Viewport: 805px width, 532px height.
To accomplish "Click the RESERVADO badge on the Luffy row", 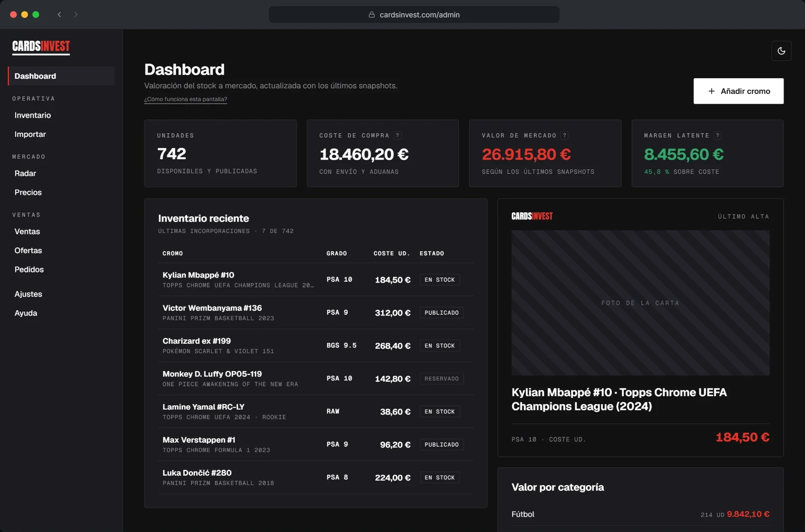I will click(x=441, y=379).
